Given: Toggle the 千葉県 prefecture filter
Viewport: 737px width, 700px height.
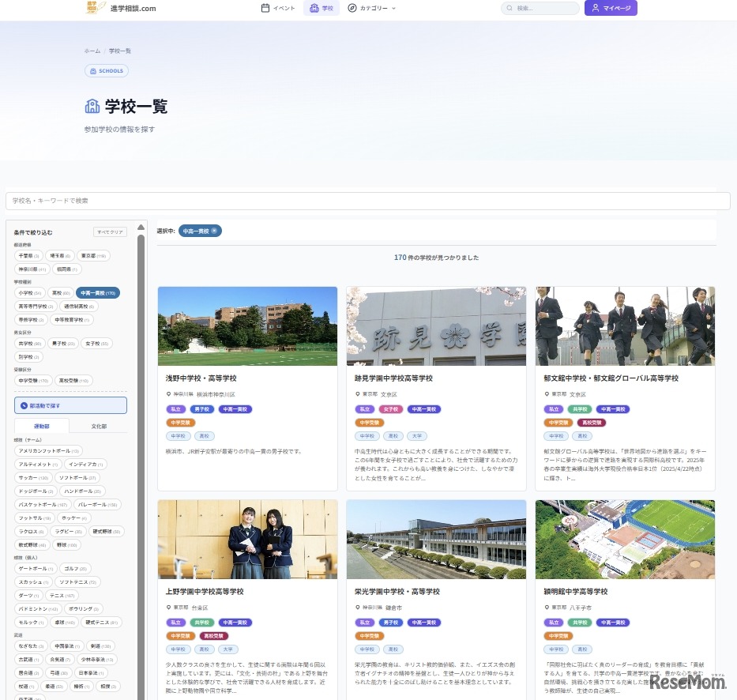Looking at the screenshot, I should pos(28,256).
